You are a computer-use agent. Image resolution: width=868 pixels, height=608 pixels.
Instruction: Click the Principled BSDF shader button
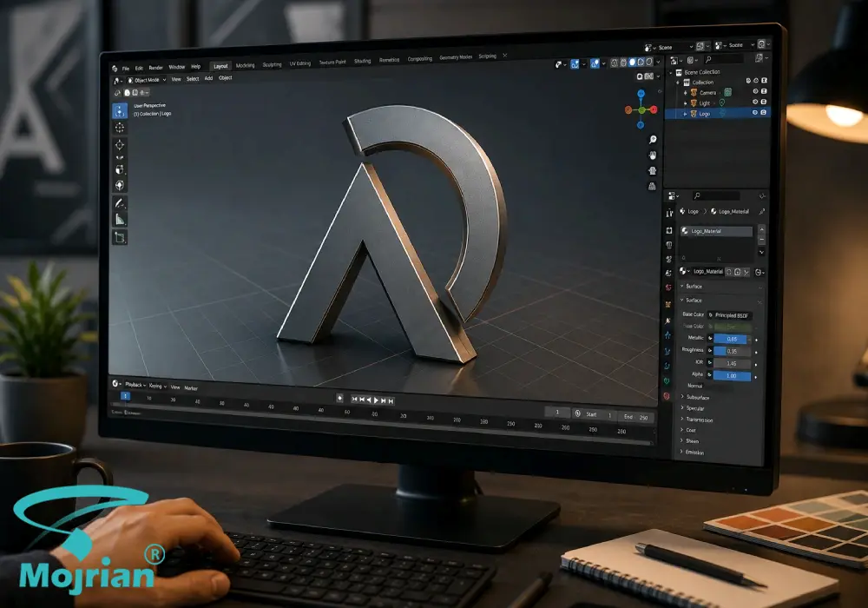[729, 315]
